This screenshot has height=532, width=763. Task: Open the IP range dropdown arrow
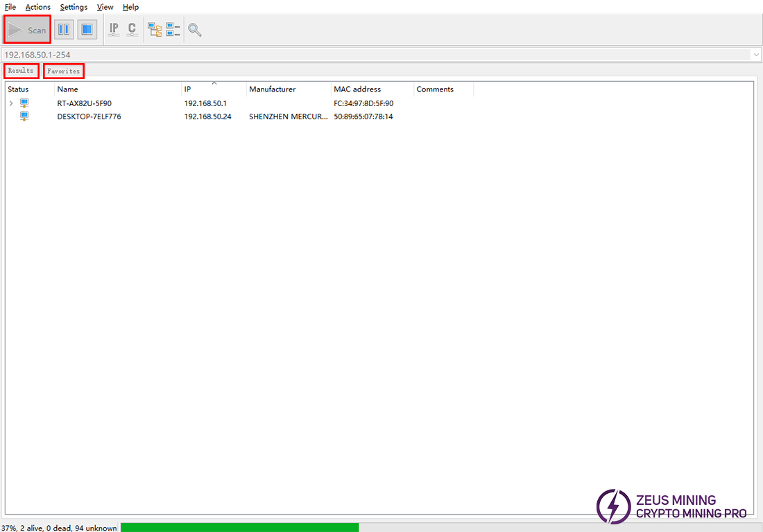tap(755, 54)
